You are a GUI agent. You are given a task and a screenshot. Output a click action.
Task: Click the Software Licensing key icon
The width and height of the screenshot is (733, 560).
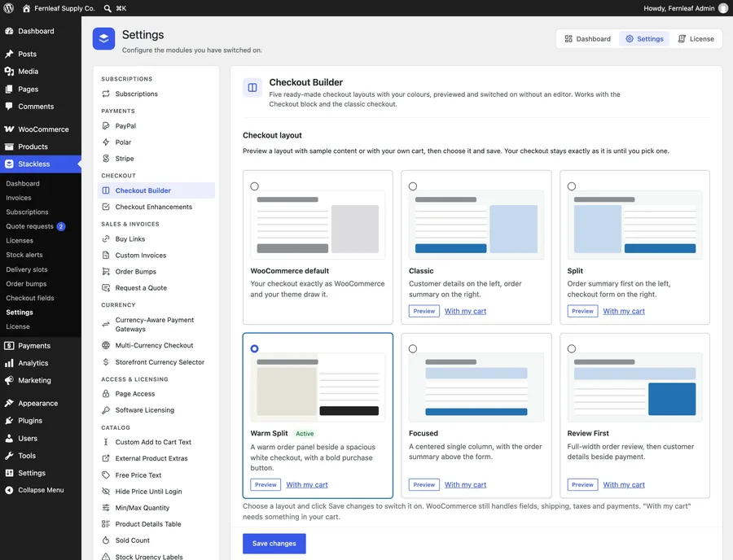tap(106, 410)
